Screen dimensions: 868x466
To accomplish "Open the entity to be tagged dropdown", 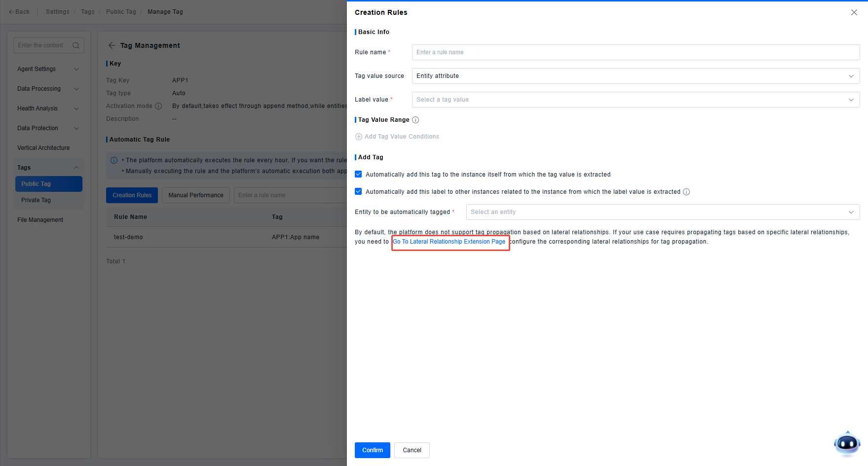I will tap(663, 212).
